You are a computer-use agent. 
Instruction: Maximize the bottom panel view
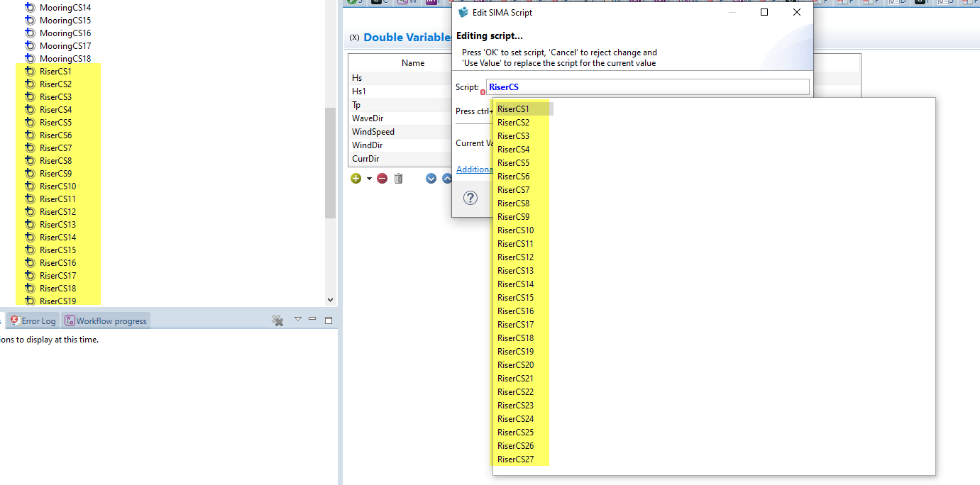pyautogui.click(x=328, y=320)
